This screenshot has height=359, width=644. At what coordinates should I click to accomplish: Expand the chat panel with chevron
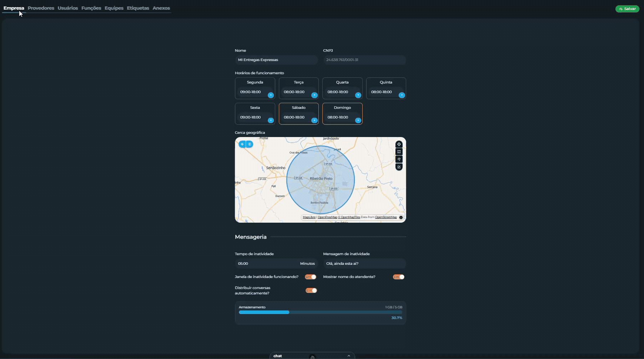(349, 356)
